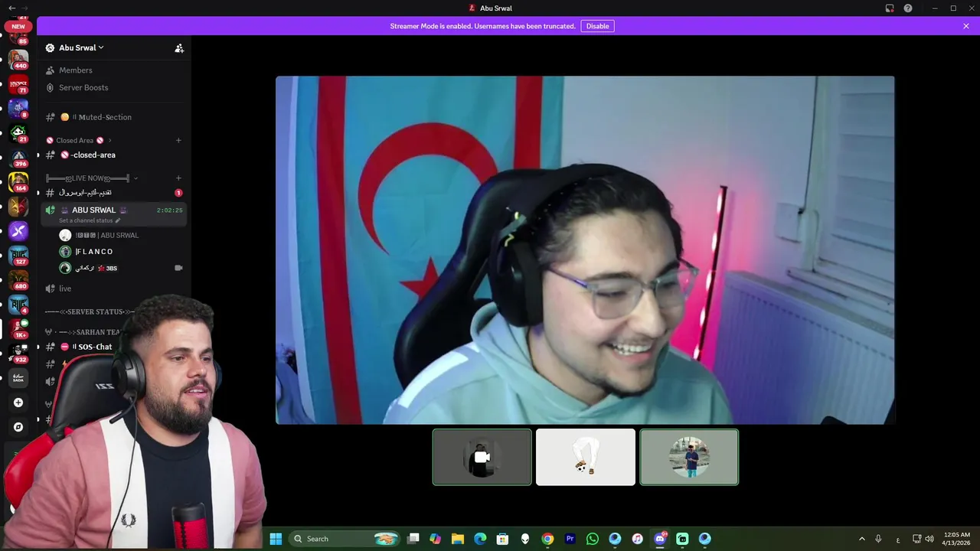
Task: Switch to Discord in the taskbar
Action: (660, 539)
